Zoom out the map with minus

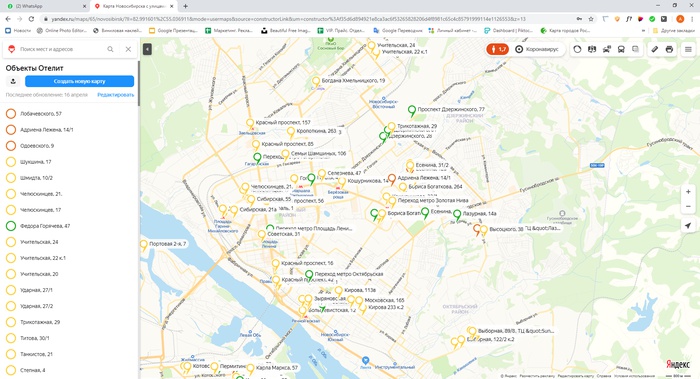click(688, 207)
